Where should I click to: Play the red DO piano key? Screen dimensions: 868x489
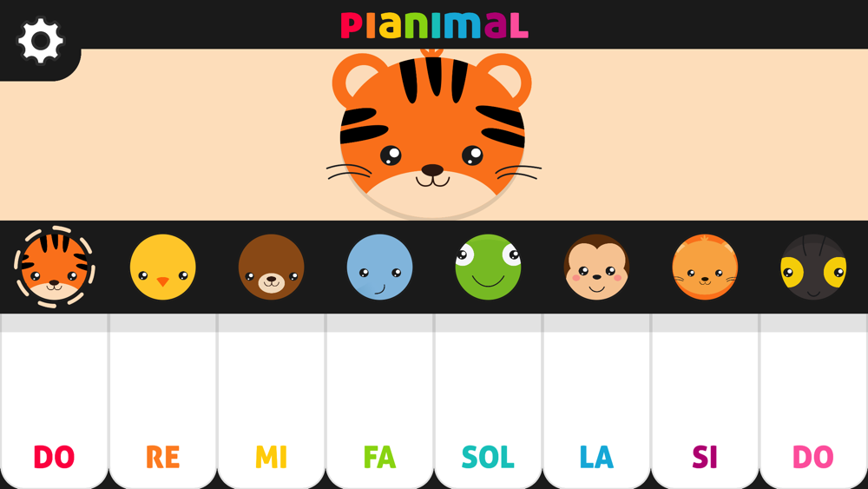[x=54, y=401]
